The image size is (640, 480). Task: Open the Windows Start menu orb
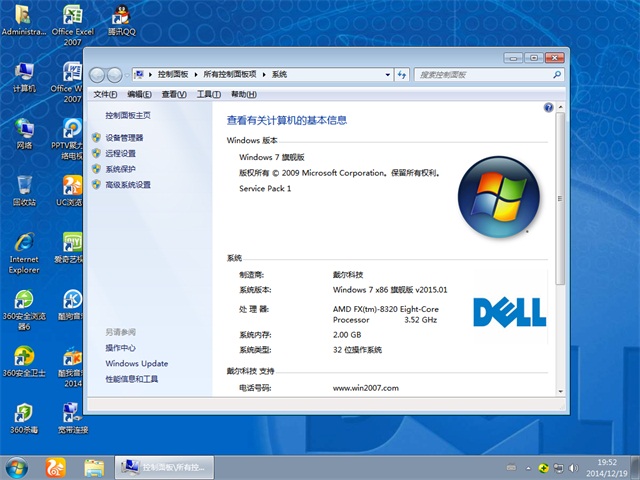[x=17, y=467]
